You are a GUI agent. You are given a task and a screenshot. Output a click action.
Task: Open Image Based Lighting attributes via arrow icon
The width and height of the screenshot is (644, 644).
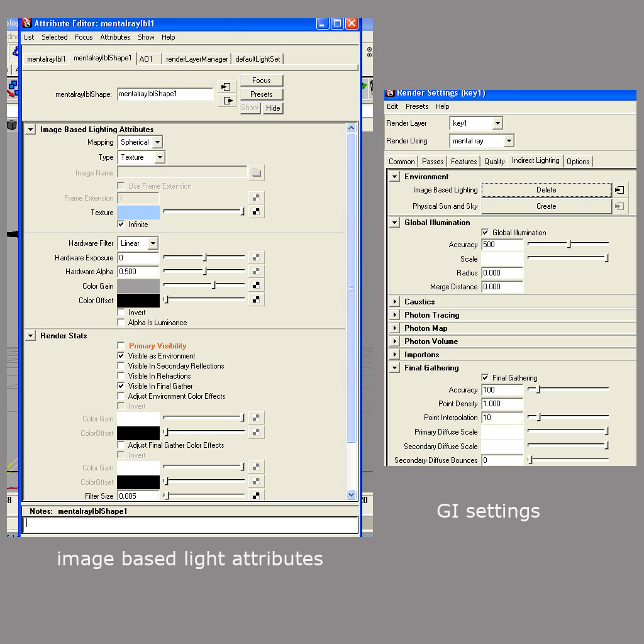click(30, 129)
